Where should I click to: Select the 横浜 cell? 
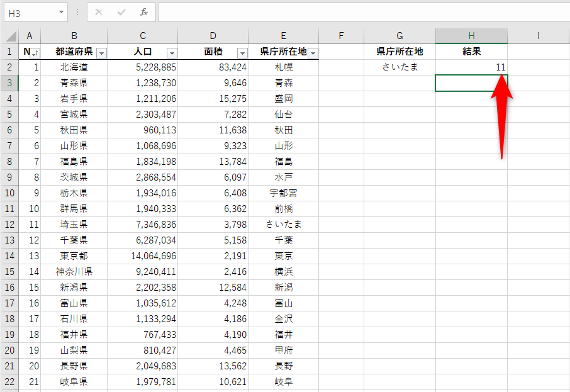pos(284,272)
